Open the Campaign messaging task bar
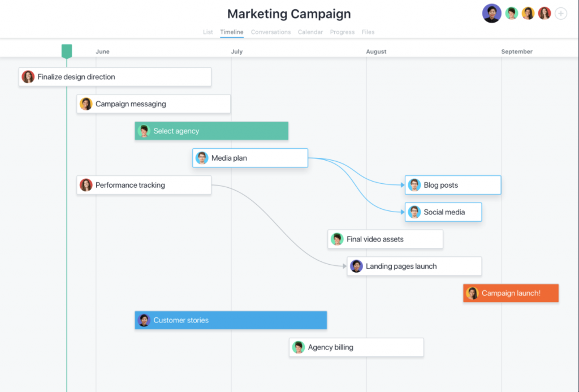Image resolution: width=579 pixels, height=392 pixels. point(154,104)
